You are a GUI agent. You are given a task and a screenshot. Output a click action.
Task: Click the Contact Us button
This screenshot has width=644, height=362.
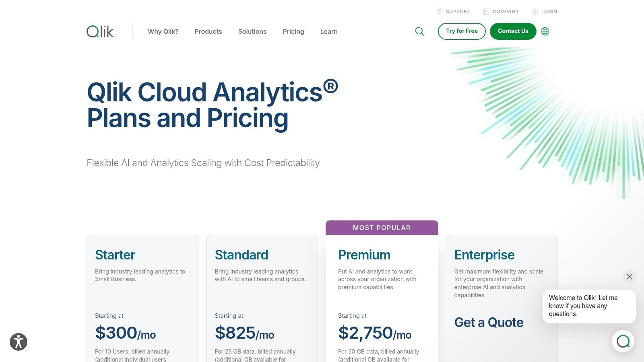point(513,31)
